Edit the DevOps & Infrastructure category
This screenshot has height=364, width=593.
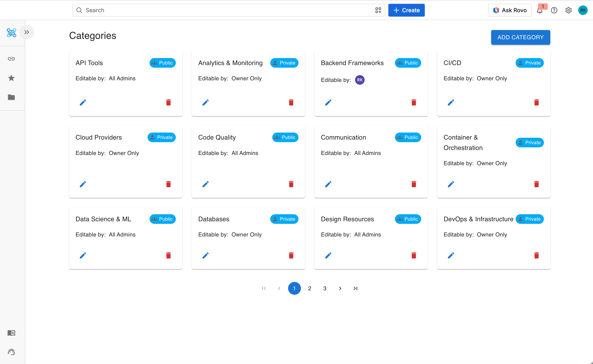pyautogui.click(x=451, y=255)
